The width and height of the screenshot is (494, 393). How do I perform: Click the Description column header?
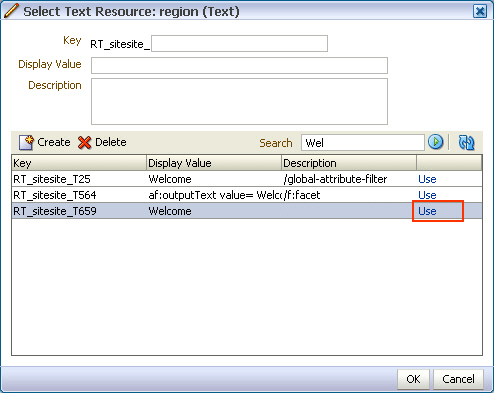349,163
